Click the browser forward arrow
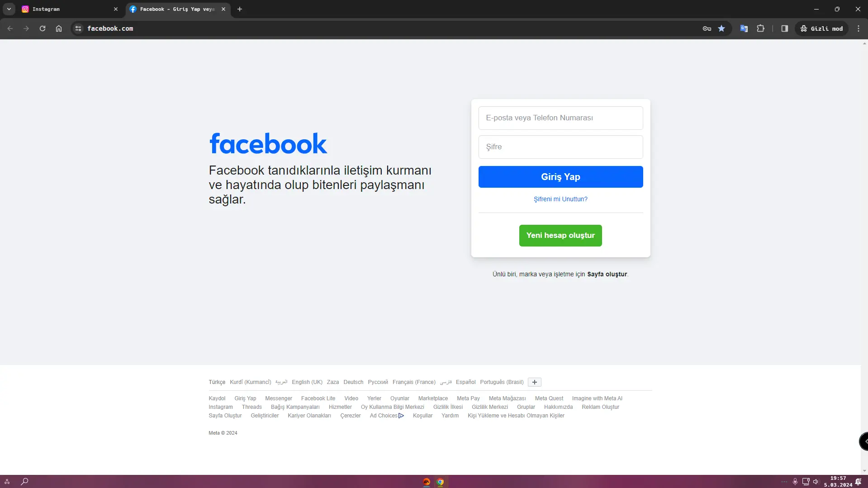Viewport: 868px width, 488px height. pyautogui.click(x=26, y=28)
